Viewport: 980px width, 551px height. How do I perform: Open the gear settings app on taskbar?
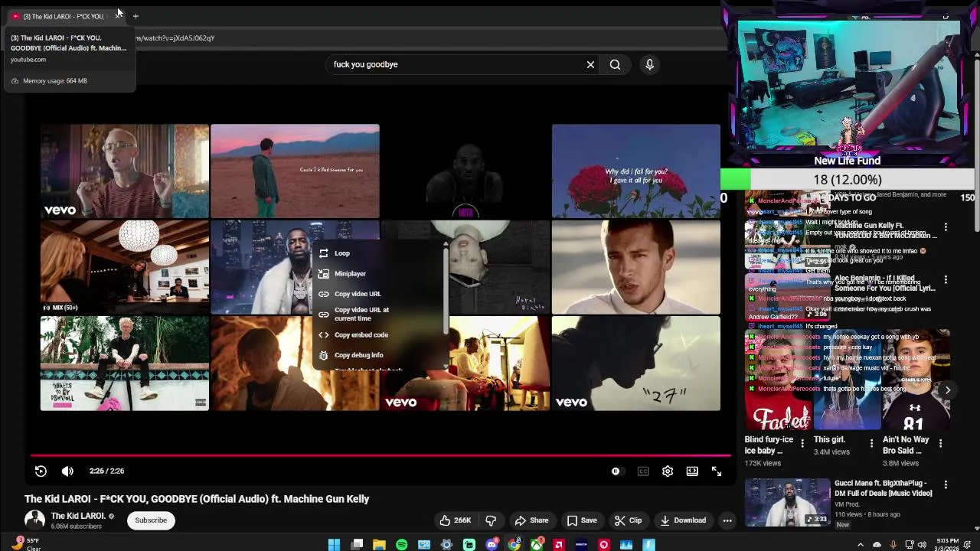point(447,545)
